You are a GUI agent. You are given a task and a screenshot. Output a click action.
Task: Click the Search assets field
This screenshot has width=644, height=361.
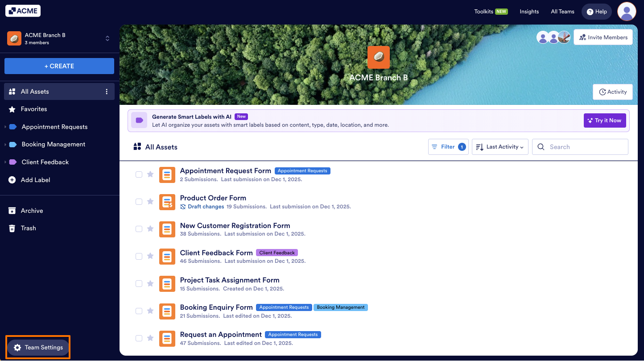click(x=580, y=147)
